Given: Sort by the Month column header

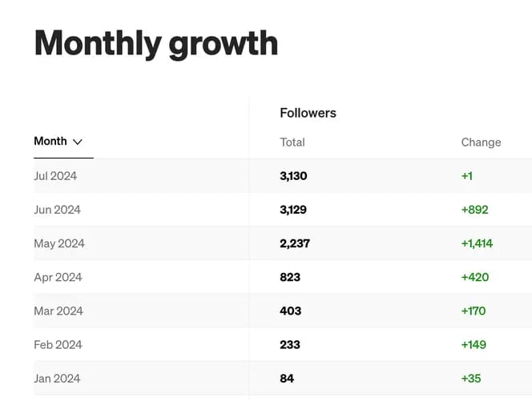Looking at the screenshot, I should 50,141.
